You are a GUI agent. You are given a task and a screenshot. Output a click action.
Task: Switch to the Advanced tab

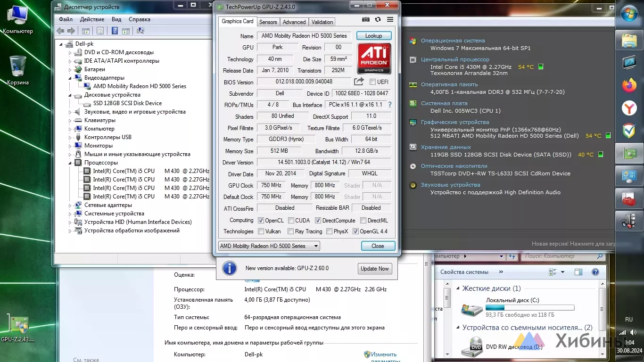click(294, 22)
